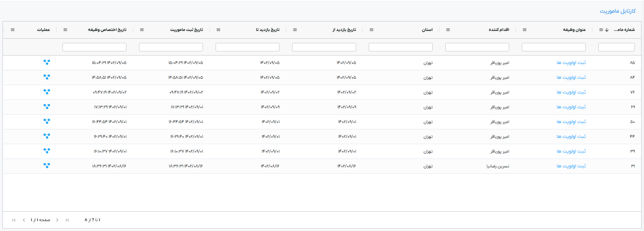
Task: Open the column menu for عنوان وظیفه
Action: (525, 30)
